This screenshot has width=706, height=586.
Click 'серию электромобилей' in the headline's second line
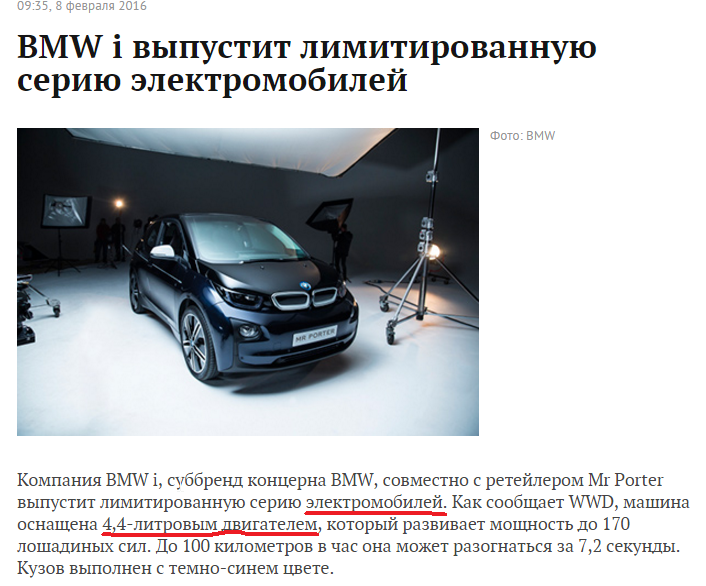[x=212, y=81]
